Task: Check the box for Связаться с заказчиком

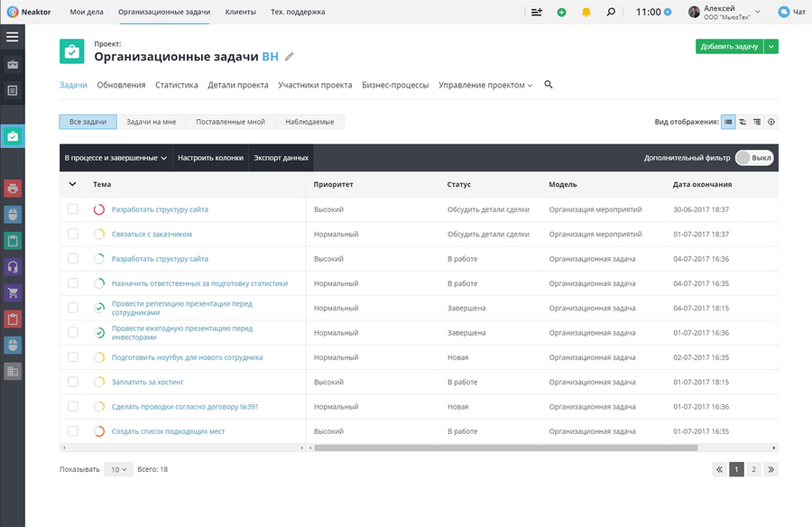Action: pos(73,235)
